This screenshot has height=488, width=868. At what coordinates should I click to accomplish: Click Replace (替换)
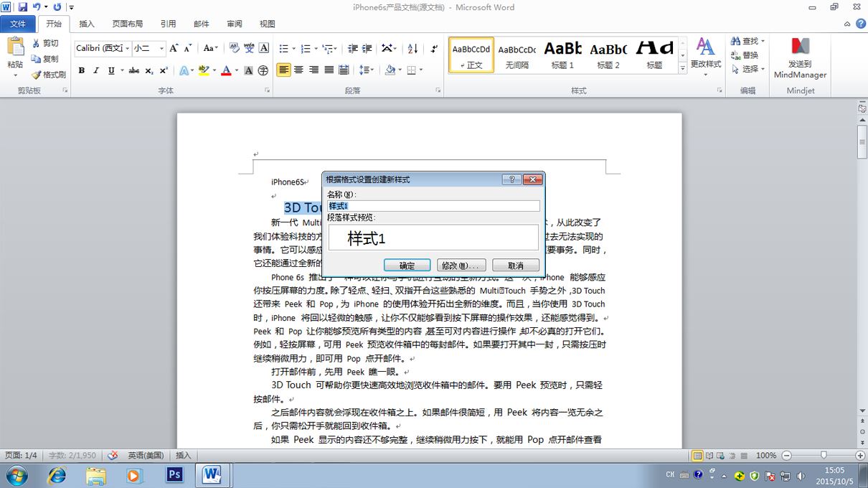point(745,55)
